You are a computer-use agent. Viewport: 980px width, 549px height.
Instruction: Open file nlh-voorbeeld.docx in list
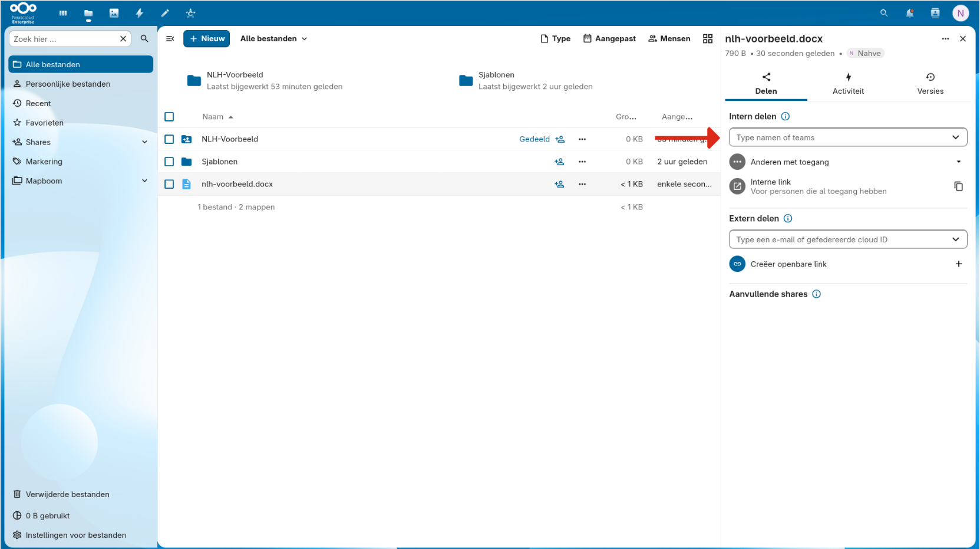(x=237, y=184)
